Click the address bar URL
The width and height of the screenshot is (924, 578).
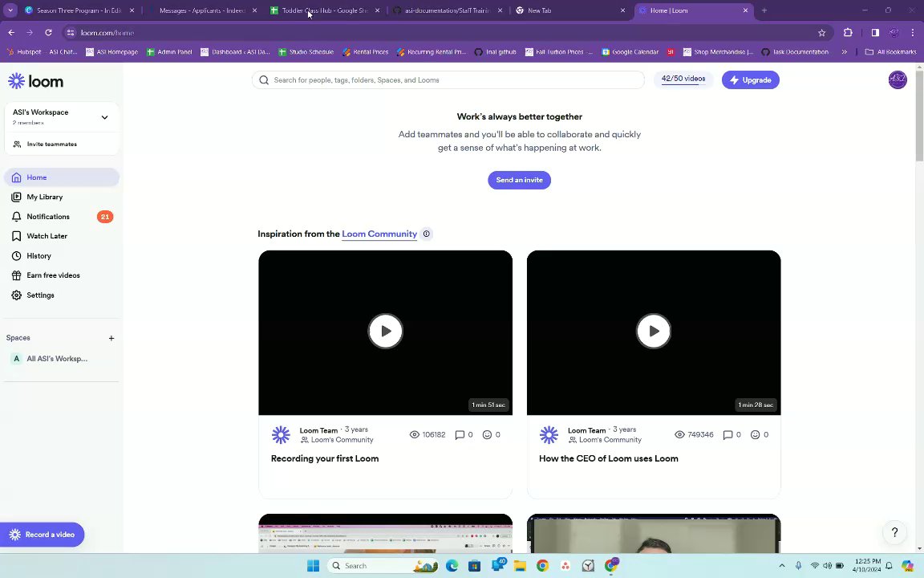tap(107, 33)
